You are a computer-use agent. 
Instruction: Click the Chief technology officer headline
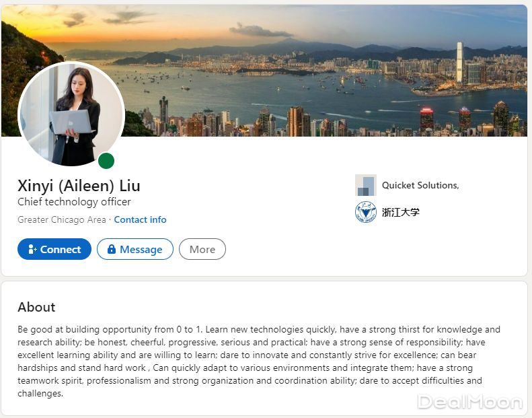74,202
